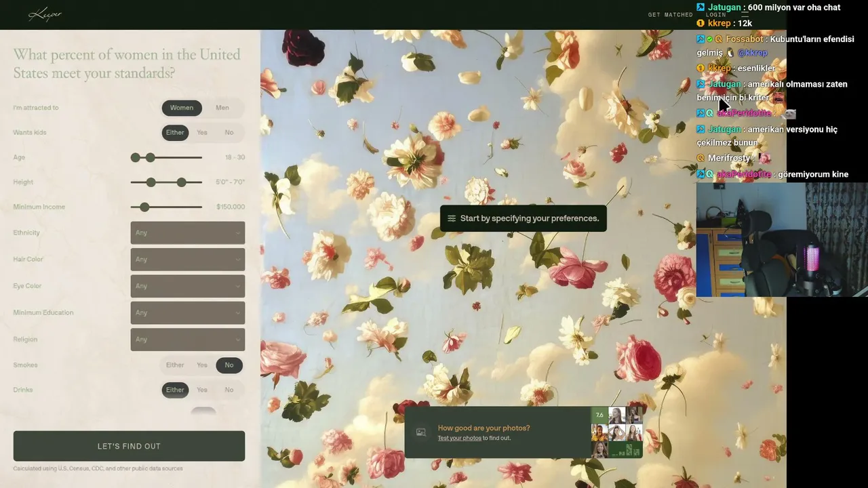Open the GET MATCHED link in the header

pos(671,14)
